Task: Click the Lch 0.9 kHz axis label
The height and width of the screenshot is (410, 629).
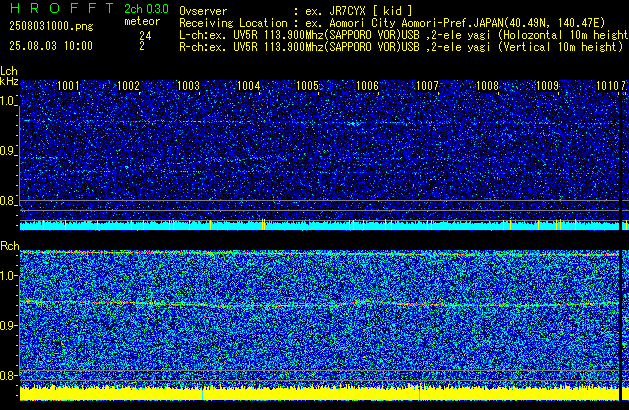Action: [x=8, y=151]
